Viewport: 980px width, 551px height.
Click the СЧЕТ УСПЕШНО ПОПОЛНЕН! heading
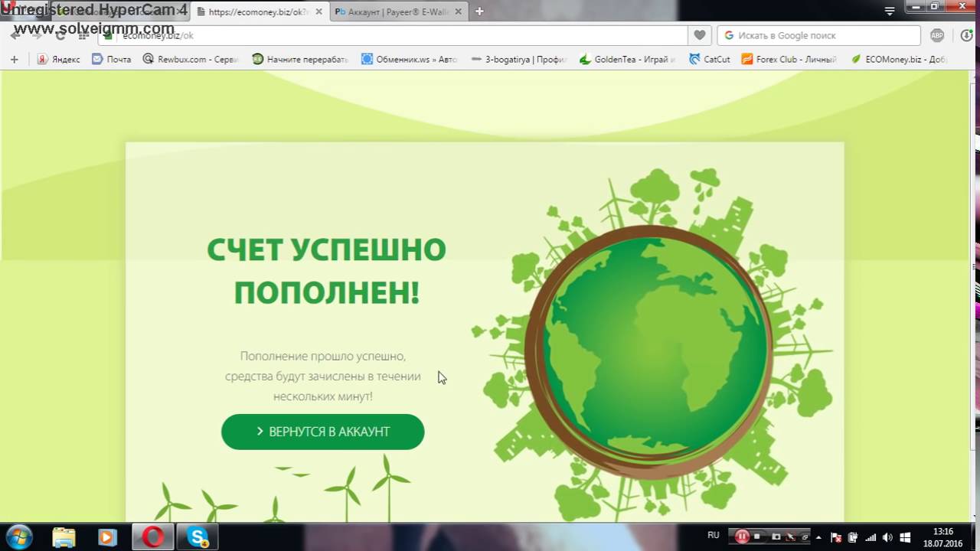pos(326,271)
